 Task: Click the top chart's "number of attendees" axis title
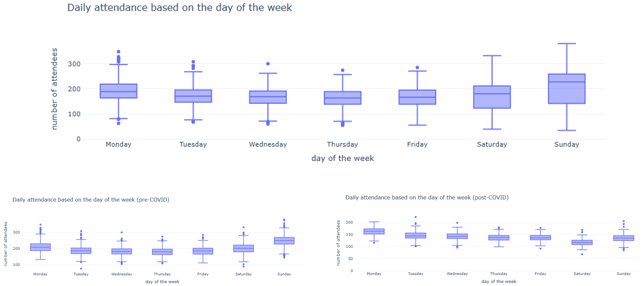[54, 89]
